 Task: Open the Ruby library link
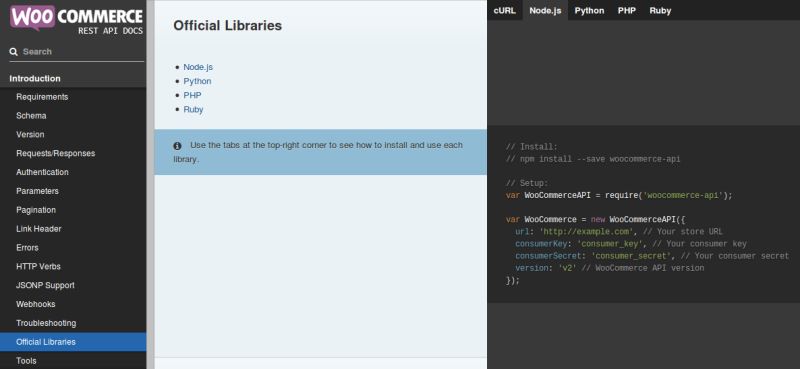tap(193, 109)
